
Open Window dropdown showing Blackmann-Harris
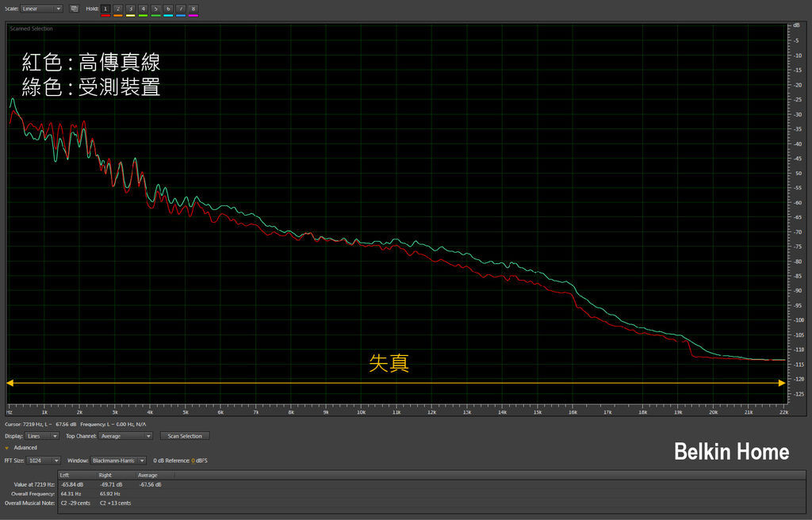point(118,461)
